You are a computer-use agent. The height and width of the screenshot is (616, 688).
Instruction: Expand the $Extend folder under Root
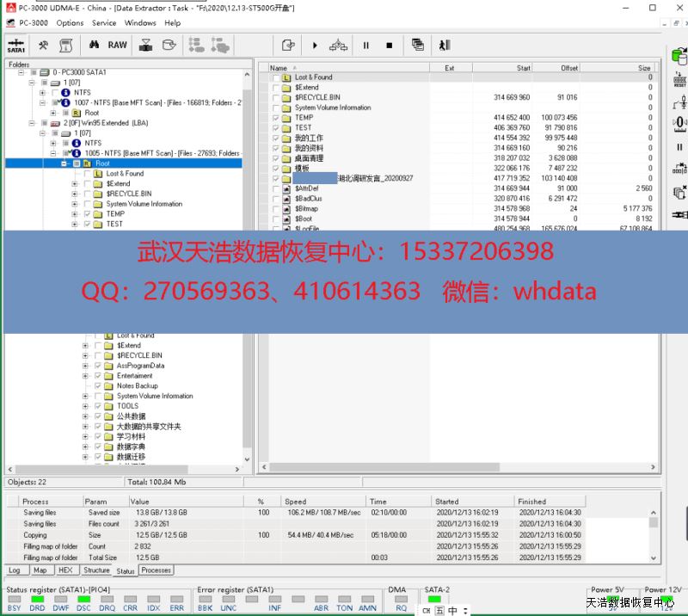pos(75,184)
